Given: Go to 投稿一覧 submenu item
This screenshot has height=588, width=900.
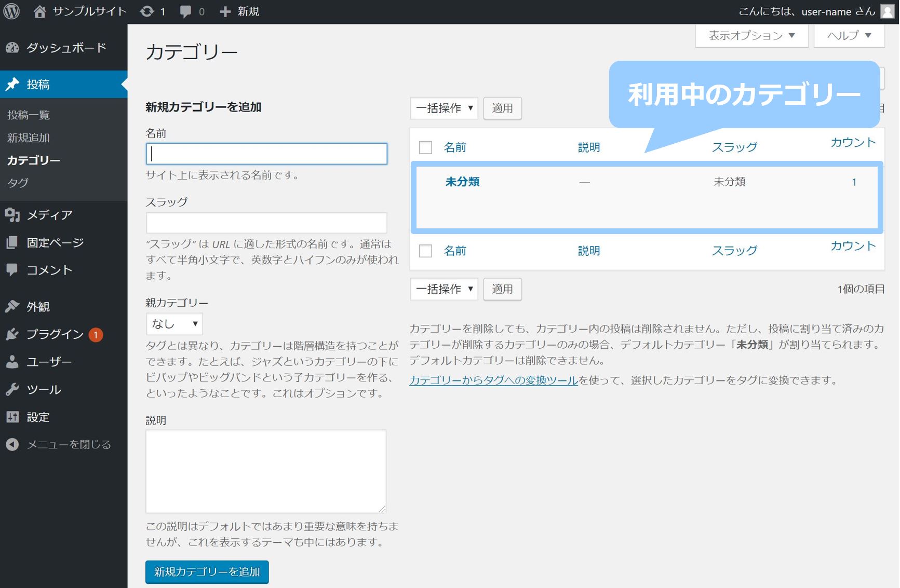Looking at the screenshot, I should pyautogui.click(x=29, y=115).
